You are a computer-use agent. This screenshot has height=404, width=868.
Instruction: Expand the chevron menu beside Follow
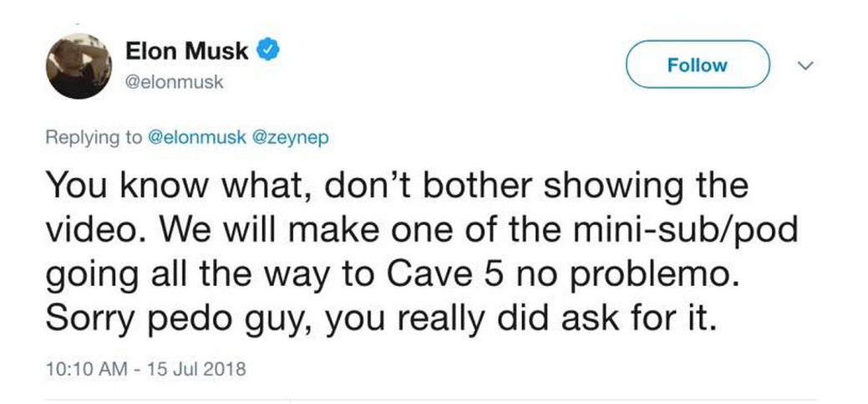(806, 65)
